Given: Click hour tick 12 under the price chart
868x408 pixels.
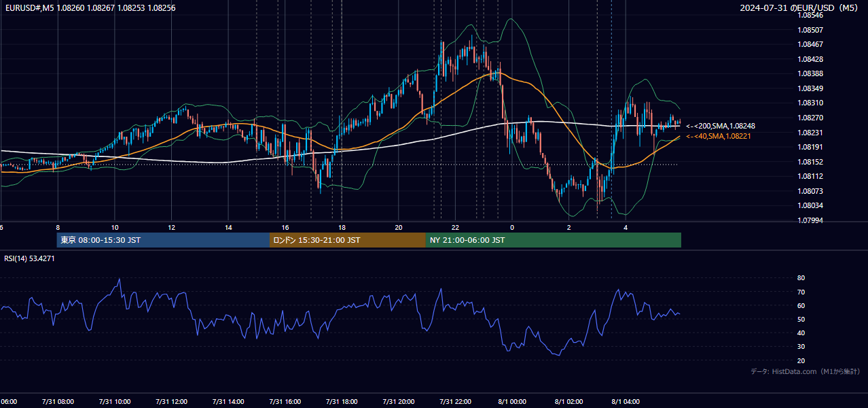Looking at the screenshot, I should (x=172, y=228).
